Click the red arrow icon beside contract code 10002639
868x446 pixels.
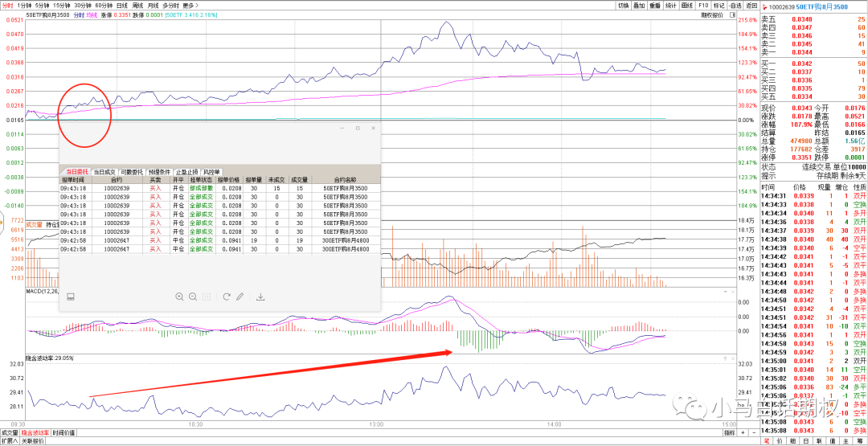click(x=765, y=6)
